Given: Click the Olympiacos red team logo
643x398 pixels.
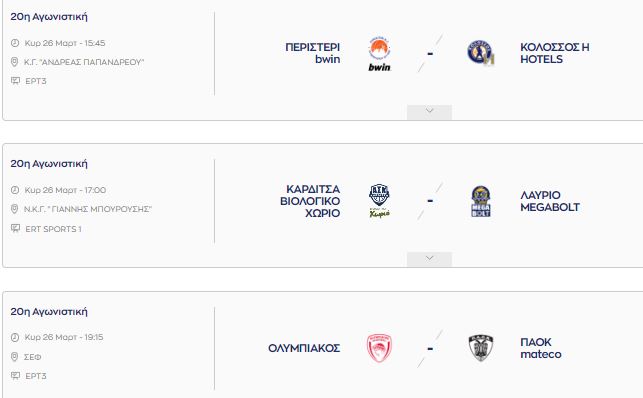Looking at the screenshot, I should click(379, 348).
